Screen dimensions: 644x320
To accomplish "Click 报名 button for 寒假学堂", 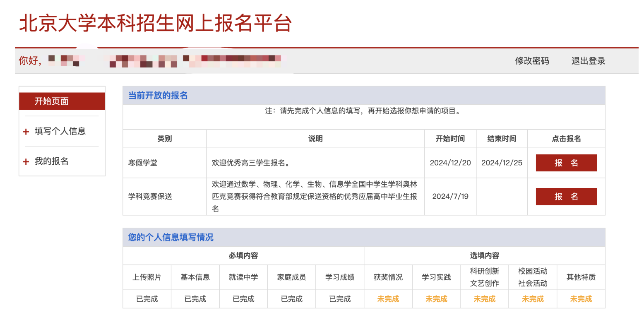I will click(x=566, y=163).
